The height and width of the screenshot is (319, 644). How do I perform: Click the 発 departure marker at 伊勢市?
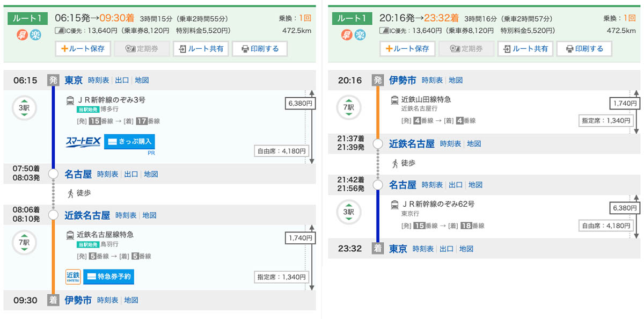pyautogui.click(x=377, y=80)
